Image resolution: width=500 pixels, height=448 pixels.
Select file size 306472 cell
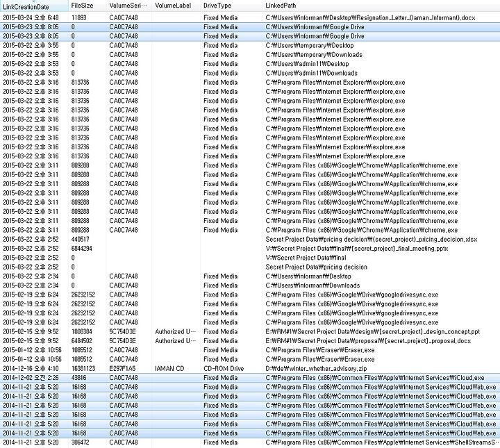(80, 442)
